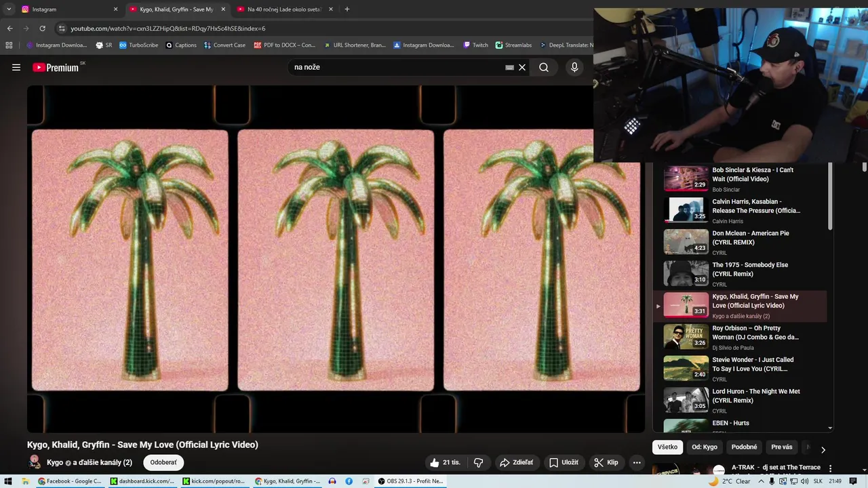This screenshot has width=868, height=488.
Task: Select the Pre vás filter chip
Action: pos(782,447)
